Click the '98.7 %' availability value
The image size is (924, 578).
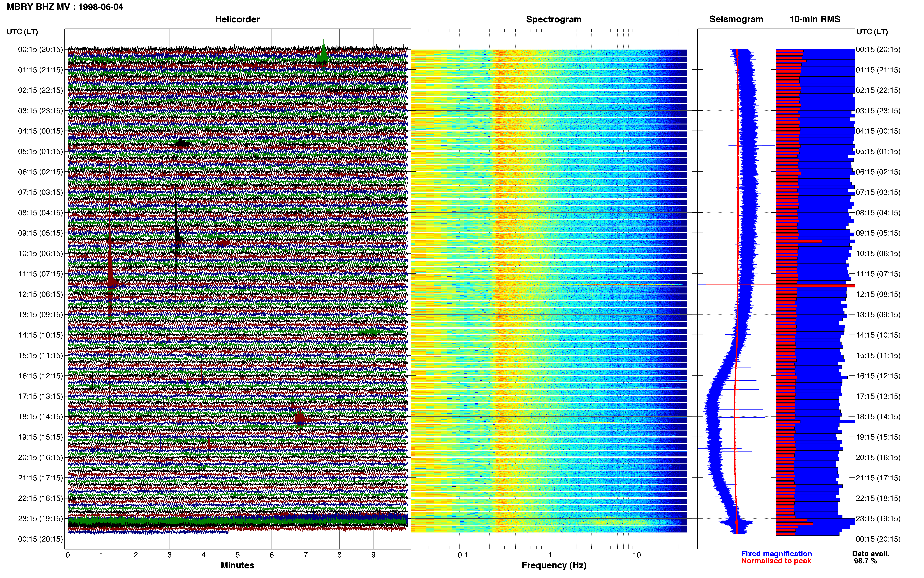865,561
